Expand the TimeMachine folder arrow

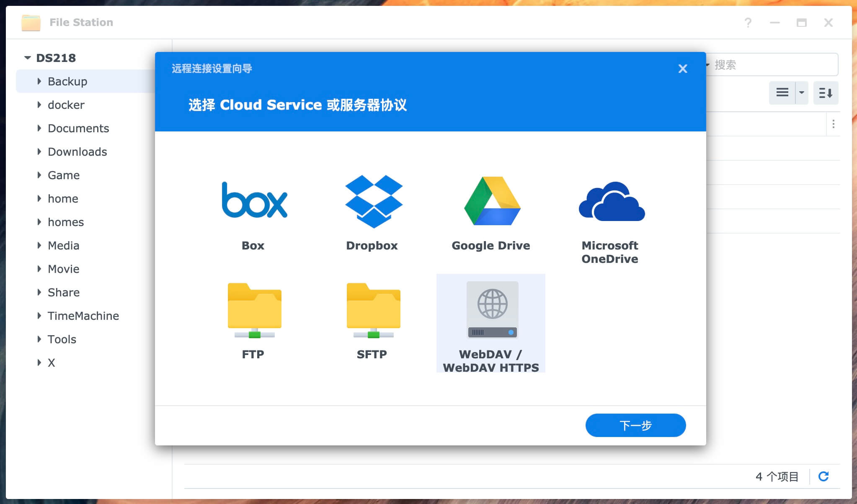39,316
